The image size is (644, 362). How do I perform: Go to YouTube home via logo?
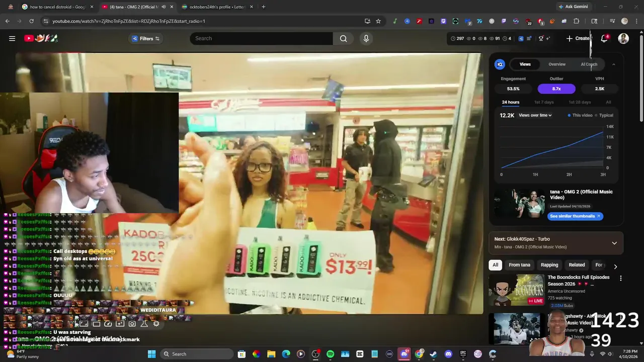[41, 38]
